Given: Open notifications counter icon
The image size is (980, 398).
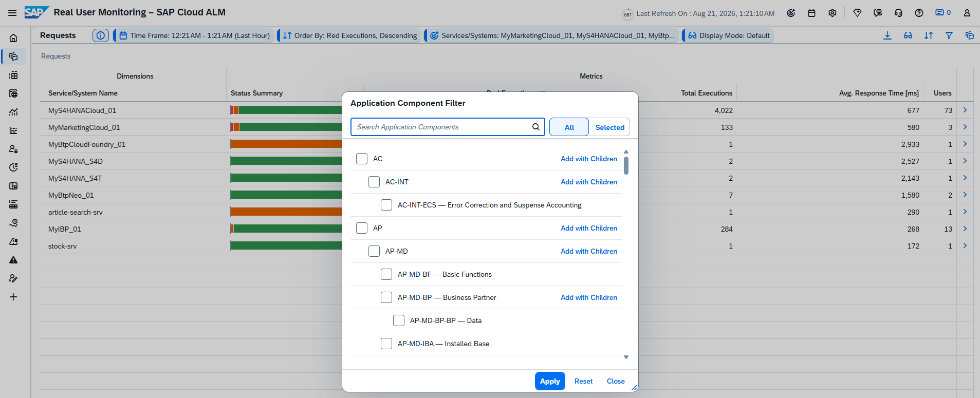Looking at the screenshot, I should (x=942, y=12).
